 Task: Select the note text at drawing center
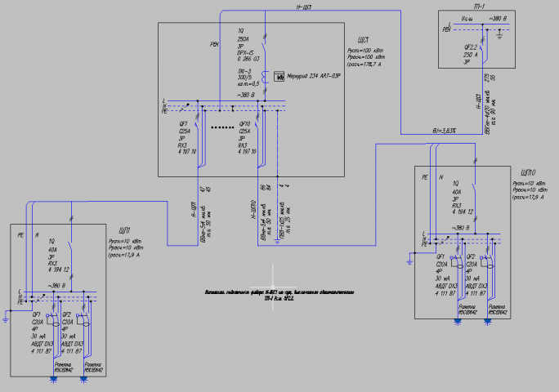pos(279,296)
